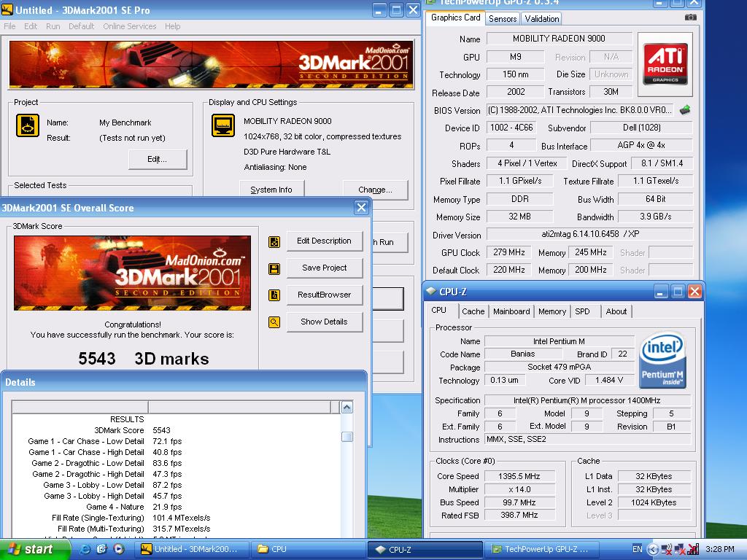747x560 pixels.
Task: Switch to Mainboard tab in CPU-Z
Action: pyautogui.click(x=511, y=311)
